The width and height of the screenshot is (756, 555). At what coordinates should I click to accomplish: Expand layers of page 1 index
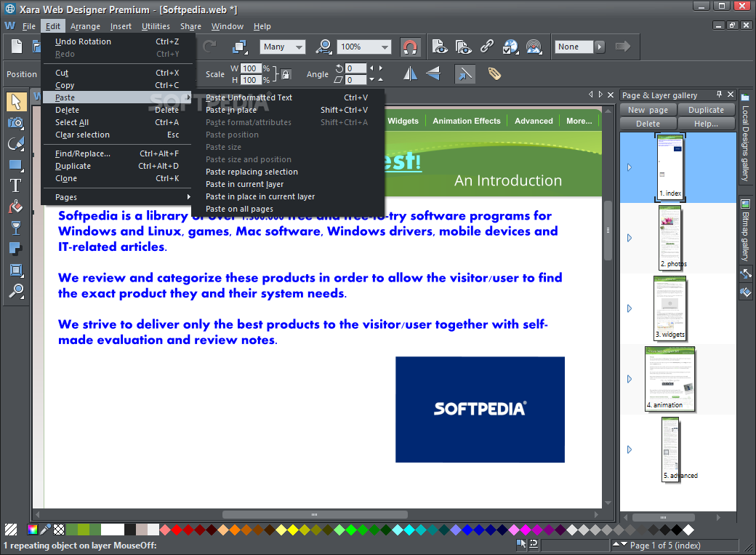630,167
